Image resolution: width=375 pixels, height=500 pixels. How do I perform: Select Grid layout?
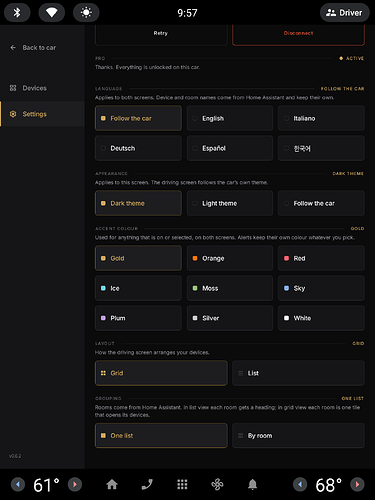click(161, 373)
